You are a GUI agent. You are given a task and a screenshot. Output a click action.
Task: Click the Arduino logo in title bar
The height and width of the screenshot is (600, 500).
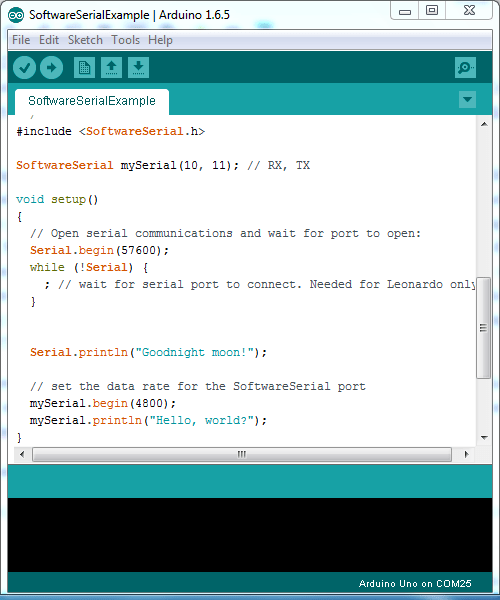coord(16,15)
